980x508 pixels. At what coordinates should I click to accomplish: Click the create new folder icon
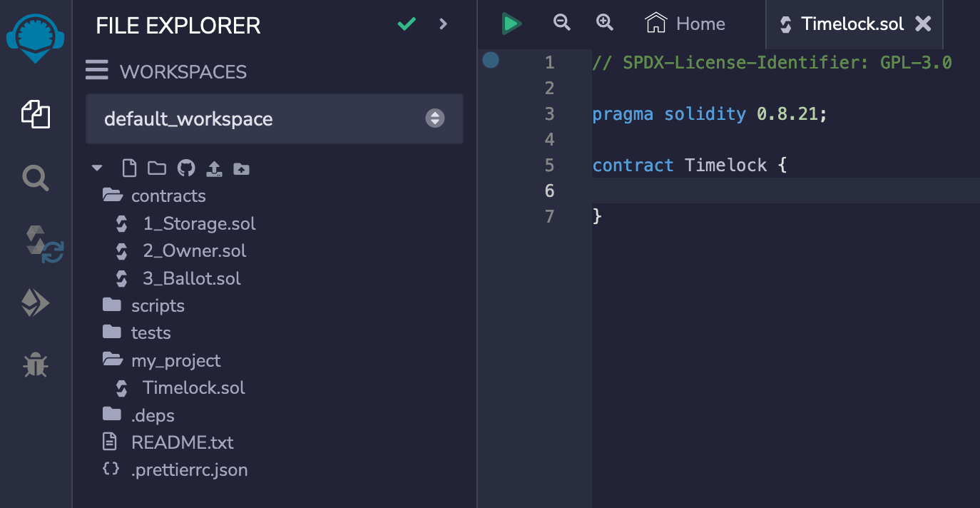(157, 168)
